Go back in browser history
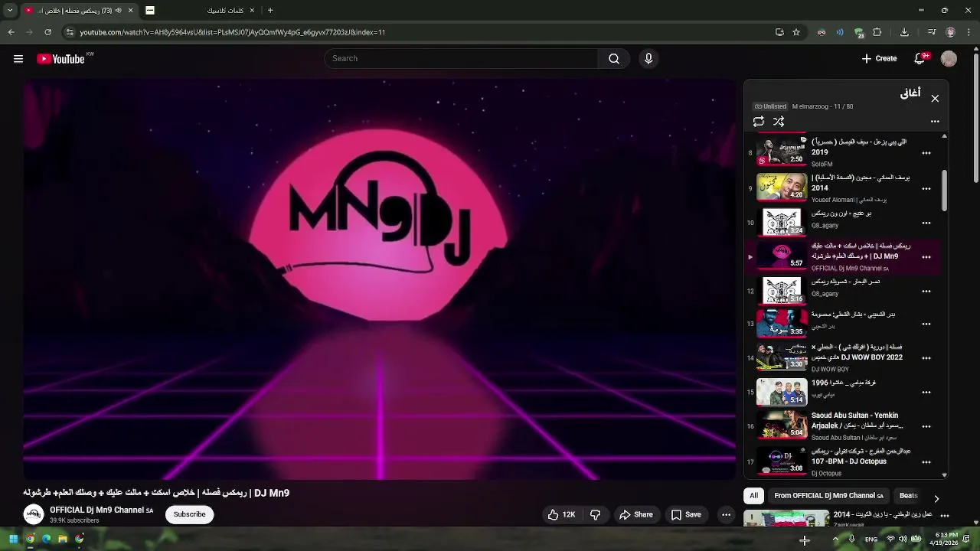Screen dimensions: 980x551 click(11, 32)
